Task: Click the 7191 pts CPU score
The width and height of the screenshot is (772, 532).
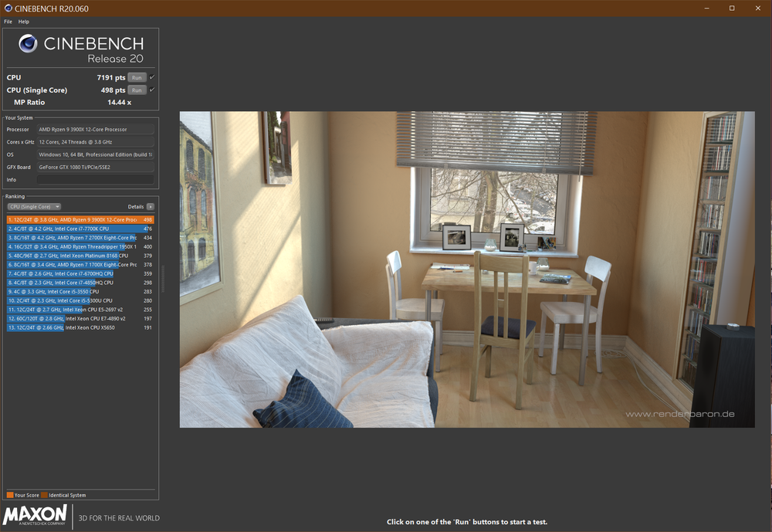Action: [110, 77]
